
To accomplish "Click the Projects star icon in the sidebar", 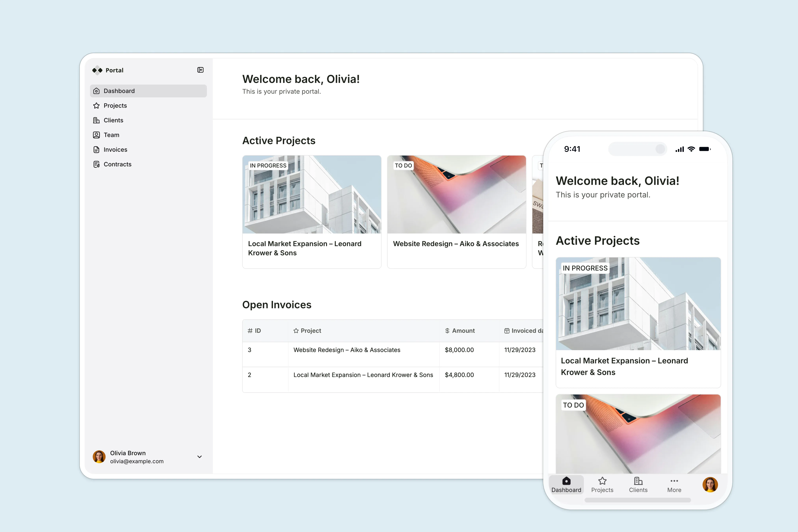I will point(96,106).
